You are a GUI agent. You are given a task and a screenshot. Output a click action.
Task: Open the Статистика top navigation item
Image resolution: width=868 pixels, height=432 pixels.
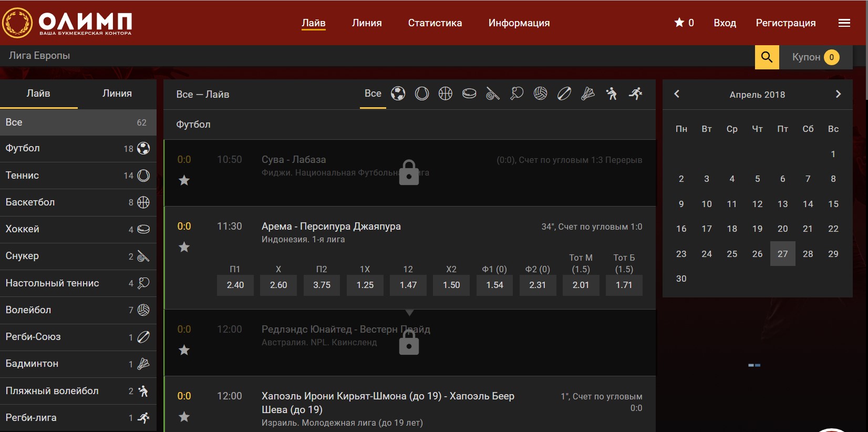point(435,23)
